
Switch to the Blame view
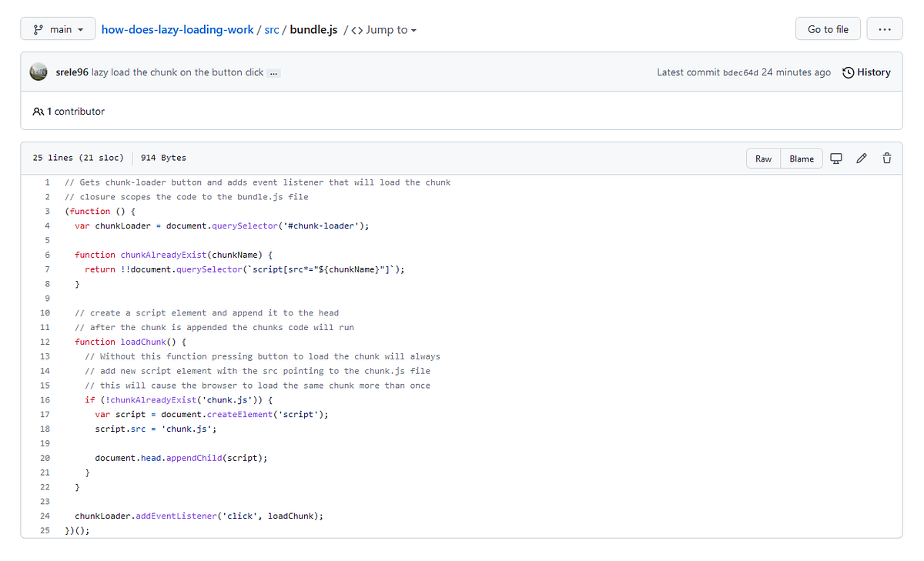[x=802, y=158]
